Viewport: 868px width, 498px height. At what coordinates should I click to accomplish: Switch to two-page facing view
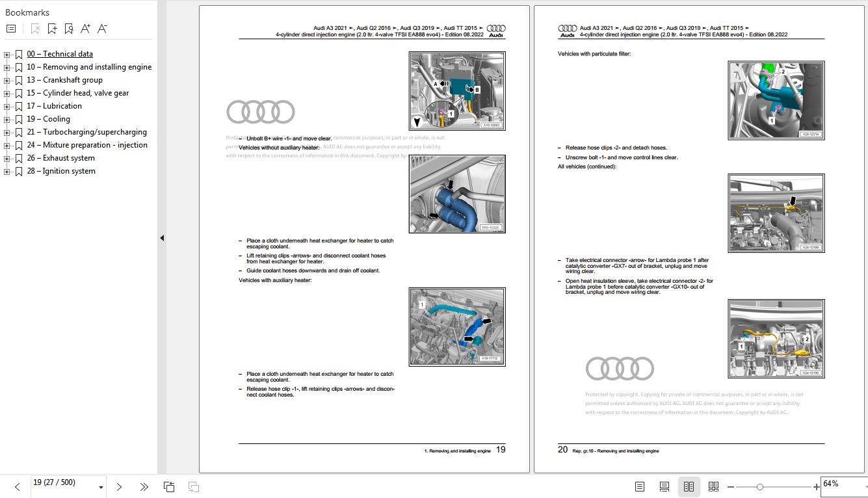coord(689,486)
